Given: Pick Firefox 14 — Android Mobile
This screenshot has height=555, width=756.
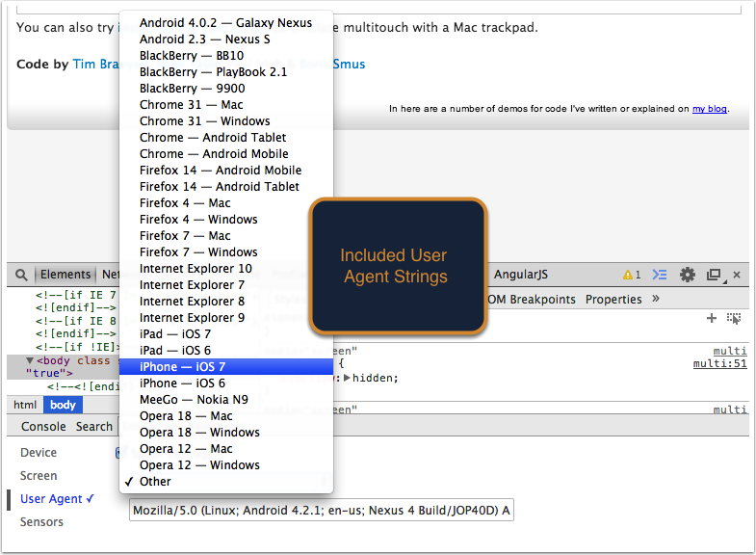Looking at the screenshot, I should coord(225,171).
